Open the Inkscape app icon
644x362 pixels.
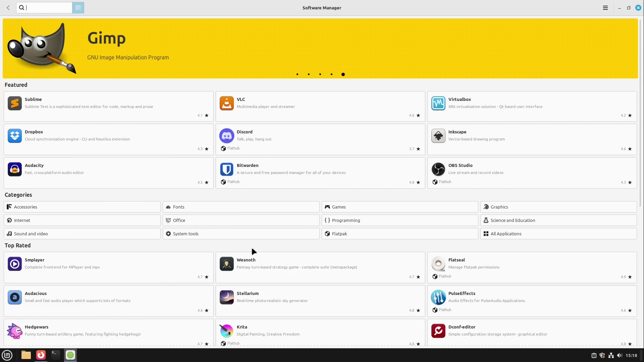click(x=438, y=136)
